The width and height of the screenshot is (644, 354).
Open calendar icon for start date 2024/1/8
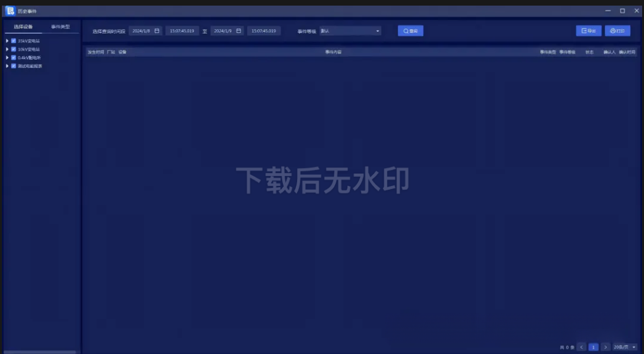pos(157,30)
